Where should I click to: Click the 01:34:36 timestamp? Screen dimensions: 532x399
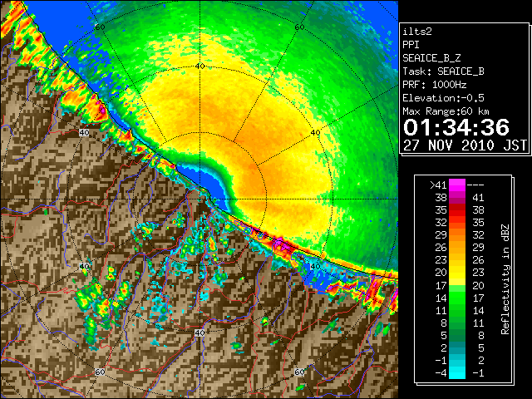coord(456,127)
